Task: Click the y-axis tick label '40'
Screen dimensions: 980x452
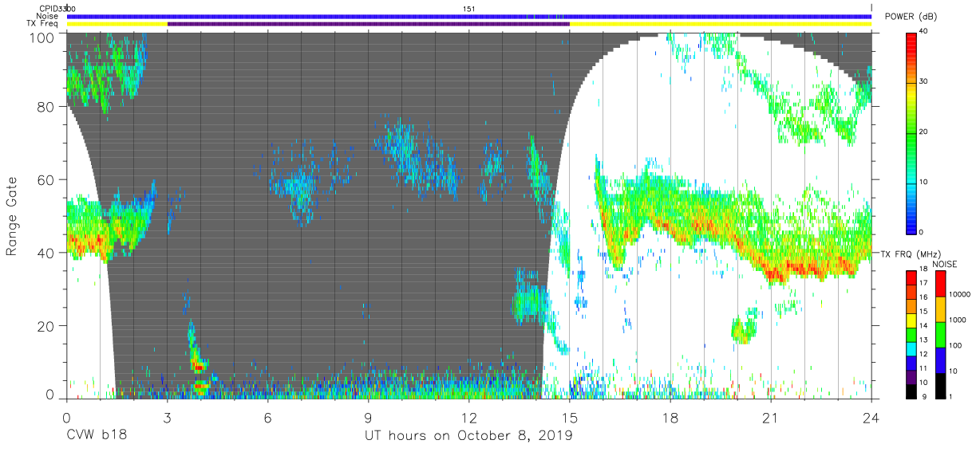Action: [47, 253]
